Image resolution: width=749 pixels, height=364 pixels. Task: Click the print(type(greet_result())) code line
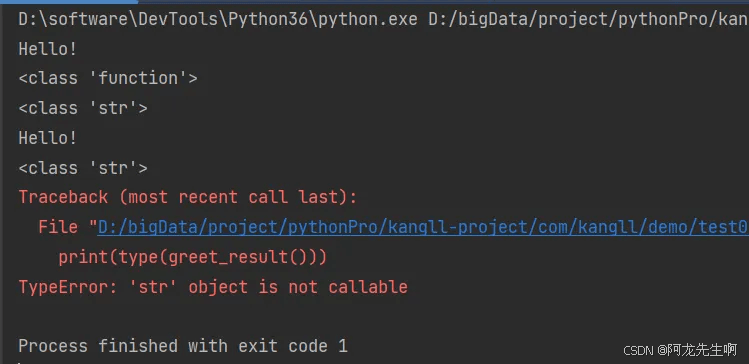pos(193,257)
